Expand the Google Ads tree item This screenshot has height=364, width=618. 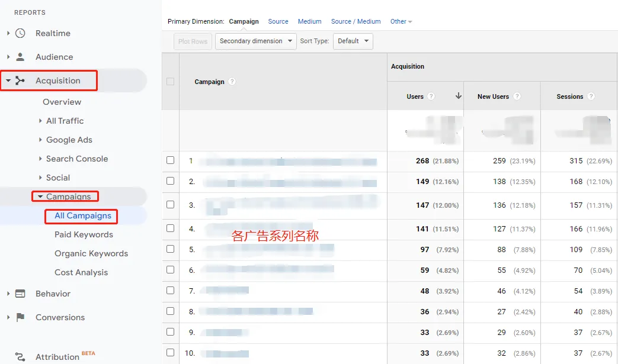pyautogui.click(x=69, y=140)
